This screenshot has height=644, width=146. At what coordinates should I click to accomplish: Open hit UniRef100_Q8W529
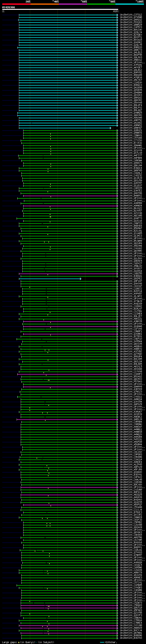131,25
